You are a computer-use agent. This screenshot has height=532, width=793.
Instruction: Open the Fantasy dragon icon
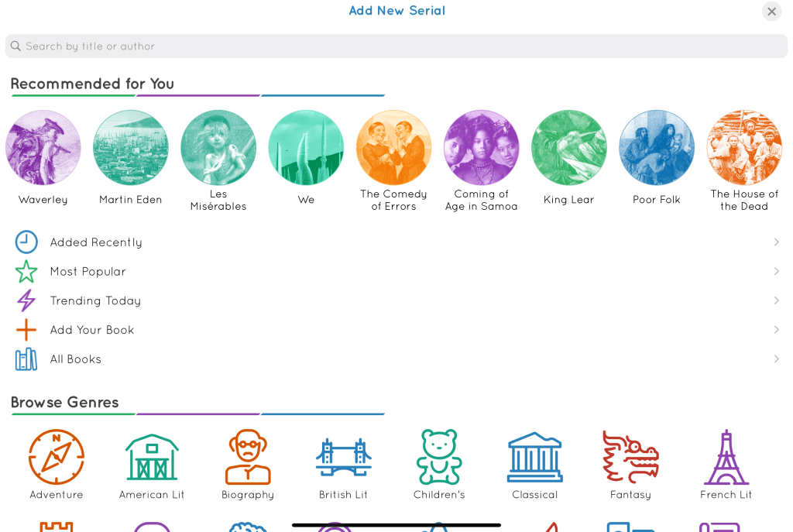coord(630,457)
